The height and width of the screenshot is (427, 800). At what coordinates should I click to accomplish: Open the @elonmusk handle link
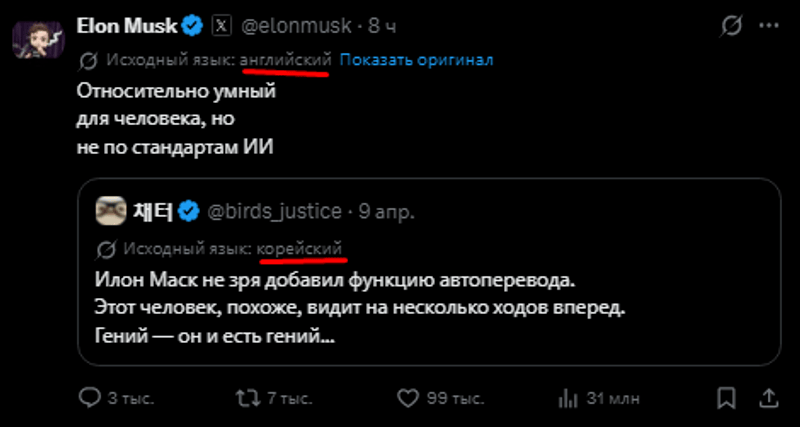coord(298,24)
